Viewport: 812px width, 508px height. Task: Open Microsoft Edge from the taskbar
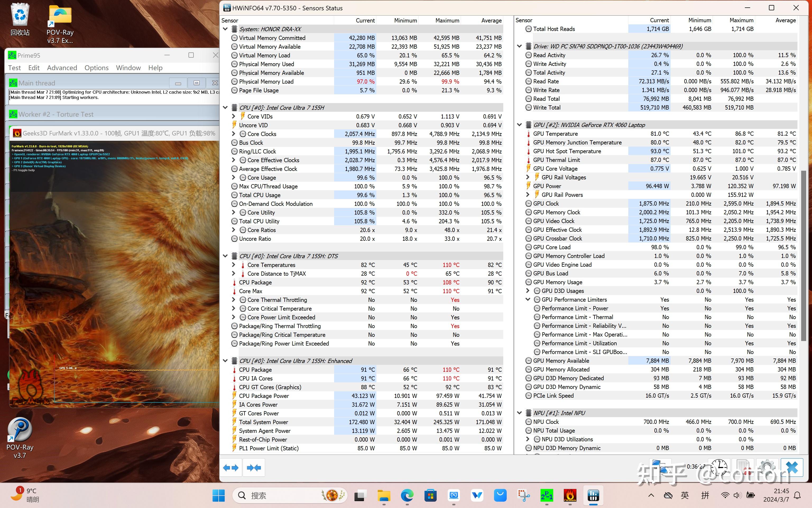click(x=407, y=495)
